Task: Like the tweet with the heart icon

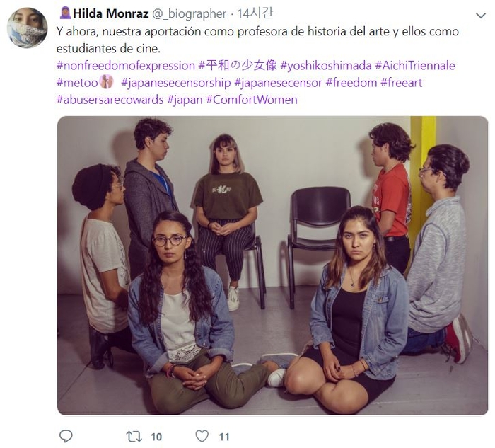Action: pos(202,436)
